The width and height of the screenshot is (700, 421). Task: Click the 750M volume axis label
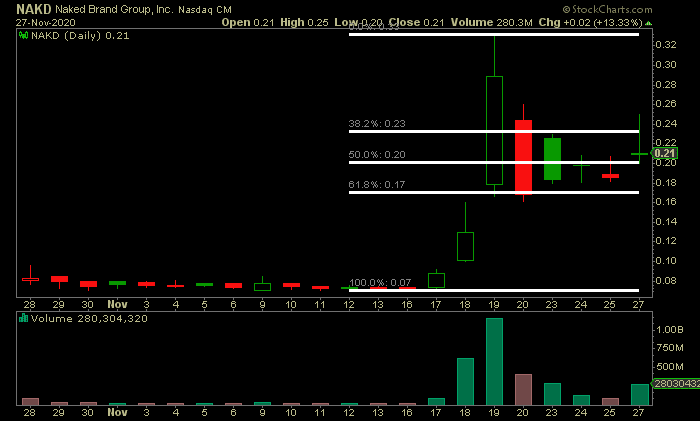[x=670, y=348]
